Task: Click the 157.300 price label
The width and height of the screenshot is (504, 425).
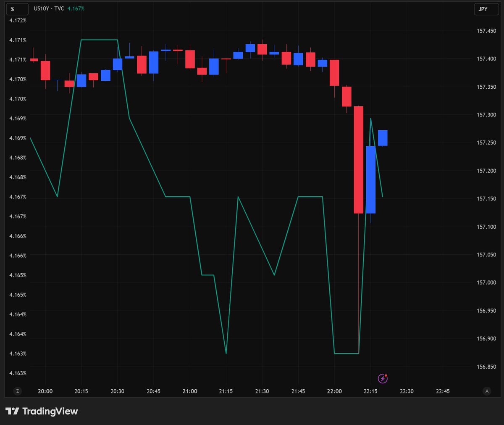Action: click(486, 115)
